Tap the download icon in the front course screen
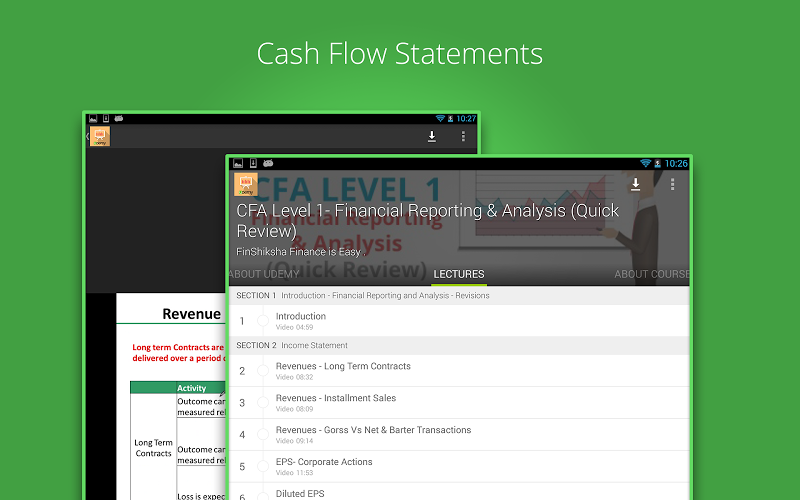800x500 pixels. click(635, 184)
